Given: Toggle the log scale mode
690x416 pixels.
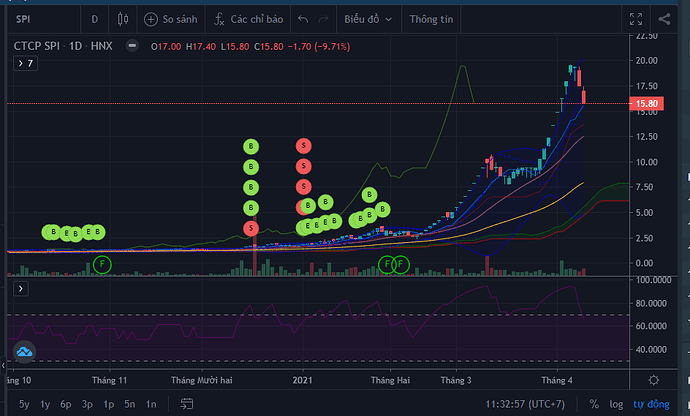Looking at the screenshot, I should tap(618, 404).
